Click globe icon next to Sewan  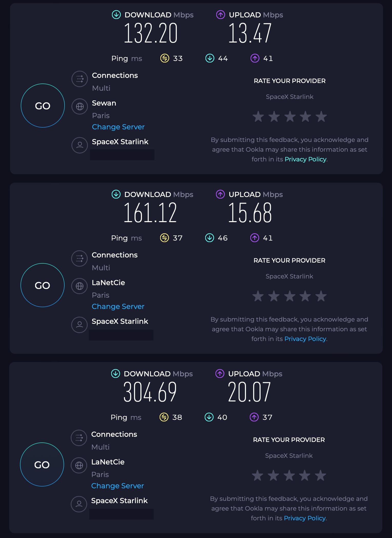click(80, 106)
